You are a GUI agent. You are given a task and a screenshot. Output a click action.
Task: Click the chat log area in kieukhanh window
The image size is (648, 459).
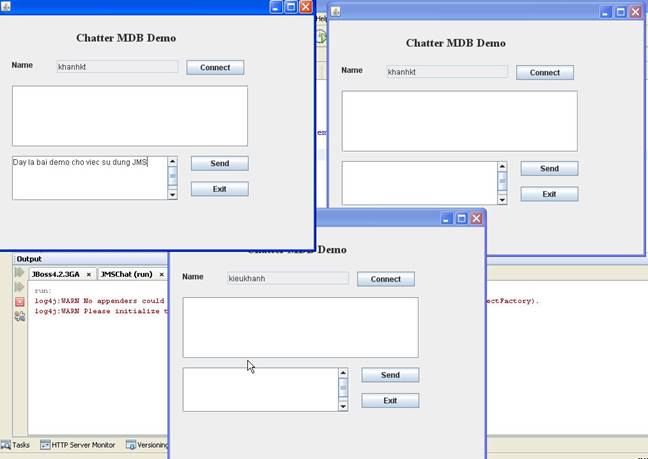(300, 327)
